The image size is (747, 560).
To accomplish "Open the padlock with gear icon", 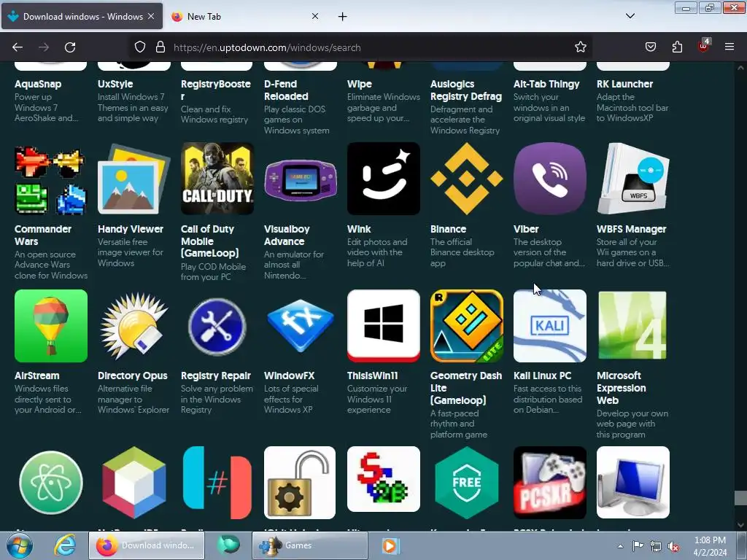I will point(300,483).
